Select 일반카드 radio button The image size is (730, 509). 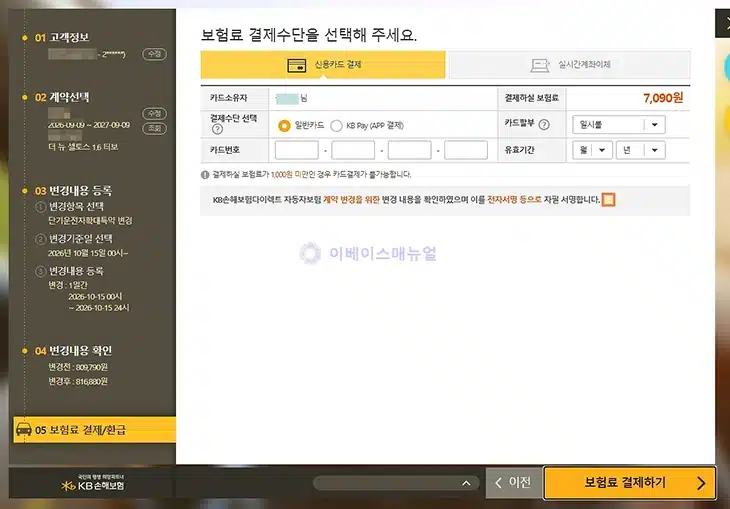[284, 126]
